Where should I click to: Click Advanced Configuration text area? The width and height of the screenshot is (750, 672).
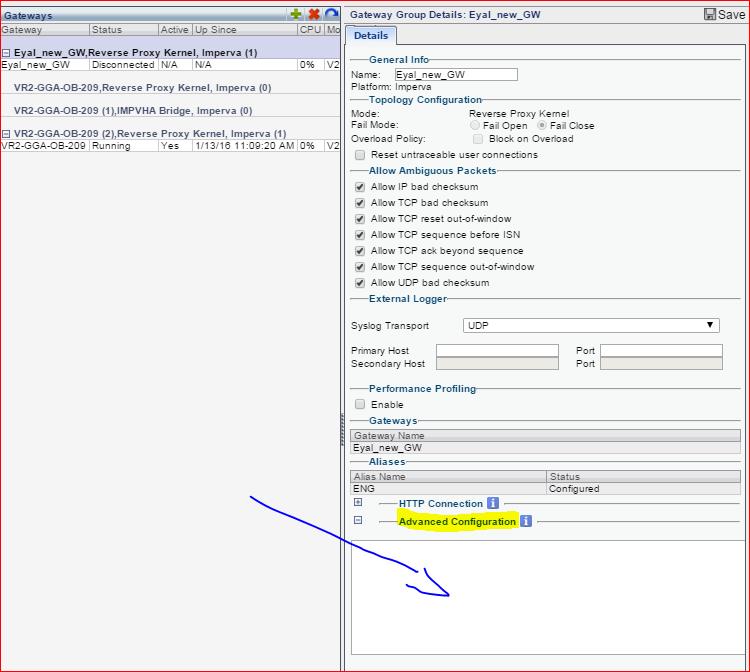pos(548,597)
